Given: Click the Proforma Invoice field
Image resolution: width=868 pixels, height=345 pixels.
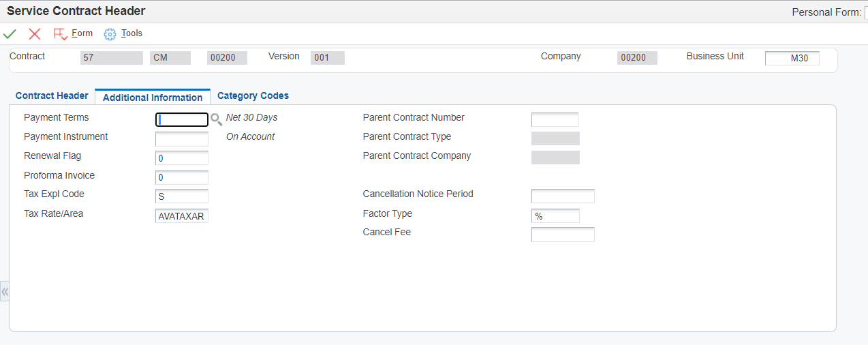Looking at the screenshot, I should click(182, 177).
